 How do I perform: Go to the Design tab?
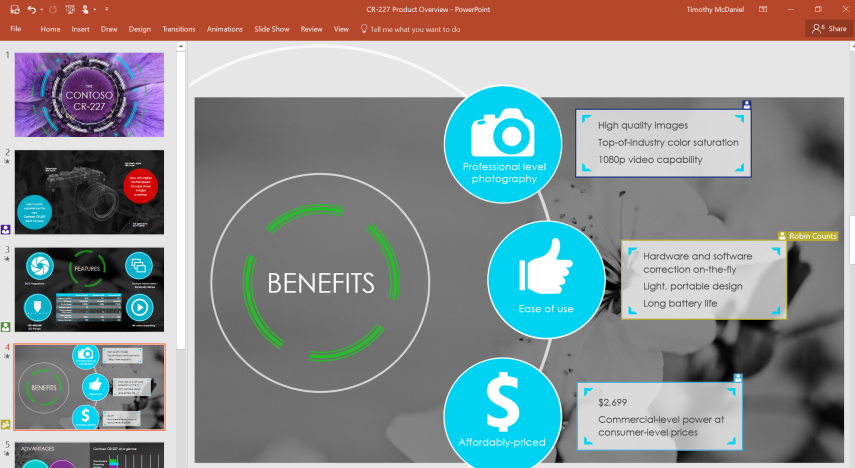pyautogui.click(x=140, y=29)
